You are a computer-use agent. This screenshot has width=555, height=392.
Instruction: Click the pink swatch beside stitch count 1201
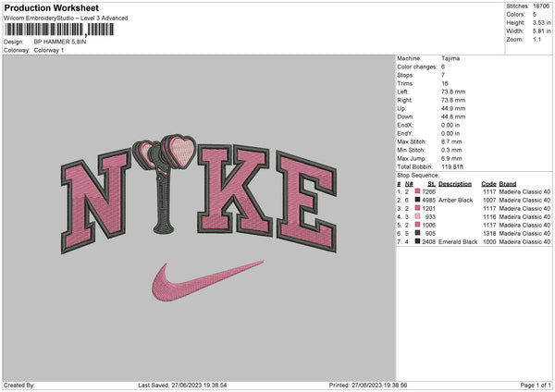coord(418,208)
